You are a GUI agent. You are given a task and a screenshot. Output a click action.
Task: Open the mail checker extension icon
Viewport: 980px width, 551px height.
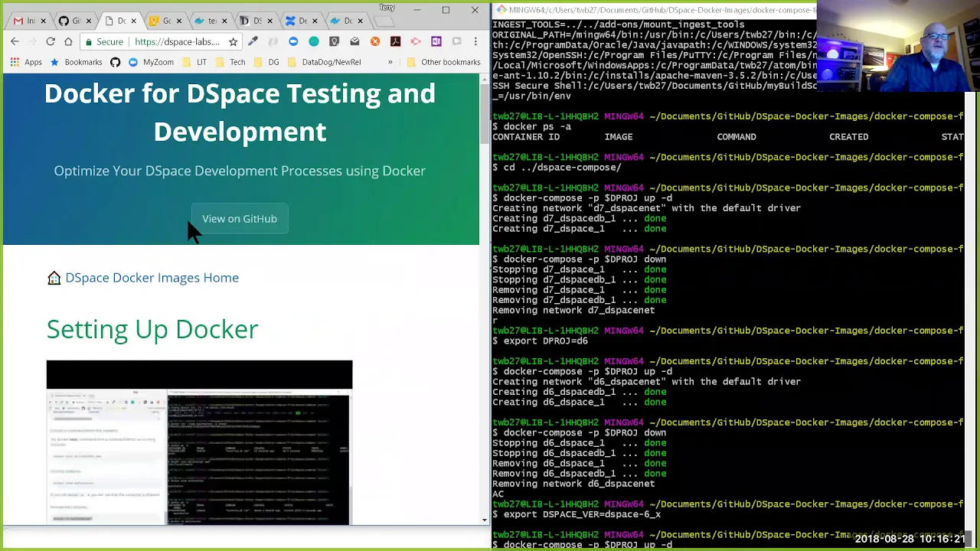(354, 41)
